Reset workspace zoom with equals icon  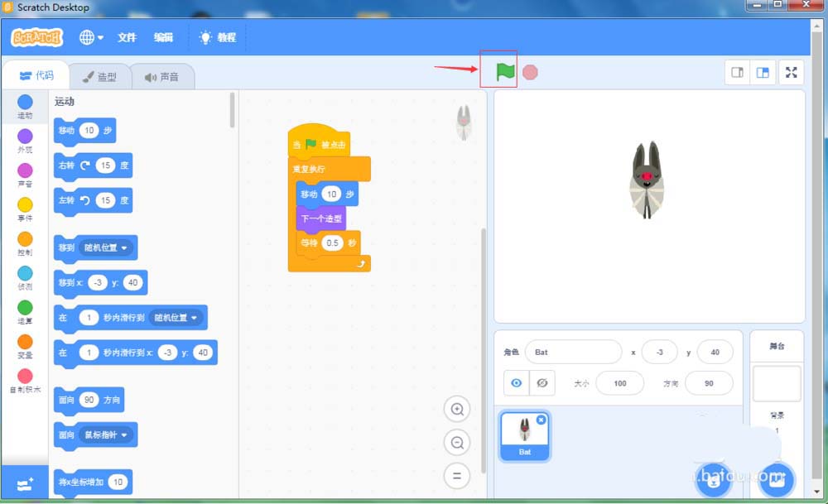[x=456, y=475]
